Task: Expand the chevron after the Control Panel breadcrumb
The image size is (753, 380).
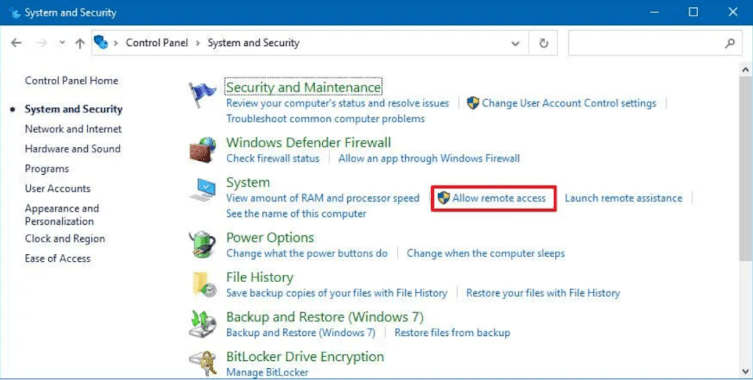Action: coord(197,43)
